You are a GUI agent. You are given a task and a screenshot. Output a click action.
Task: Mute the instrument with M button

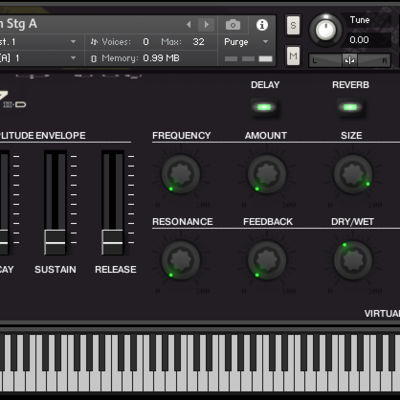point(293,56)
